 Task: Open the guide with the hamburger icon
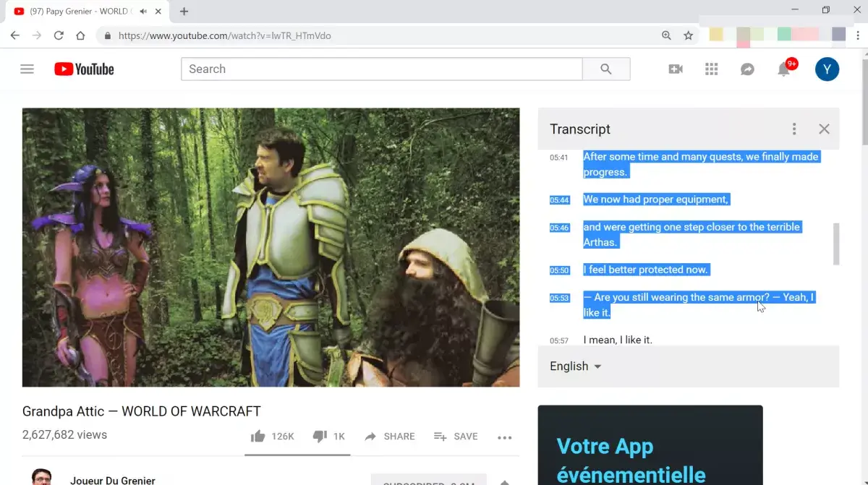click(x=27, y=69)
